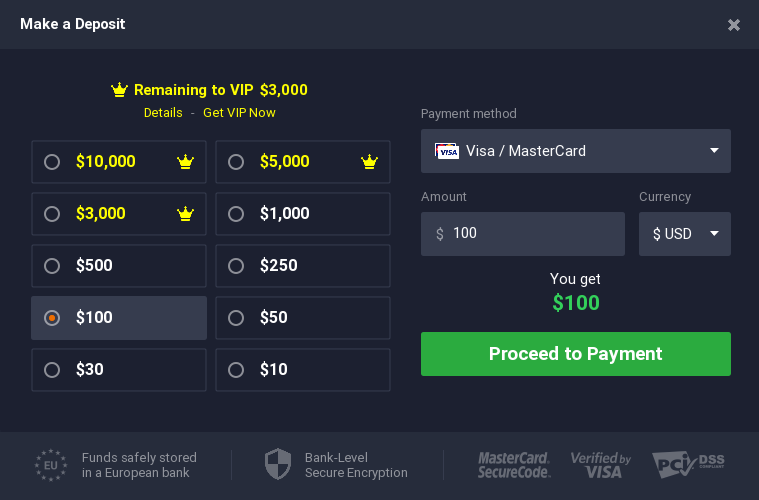This screenshot has width=759, height=500.
Task: Click the shield encryption icon
Action: coord(278,464)
